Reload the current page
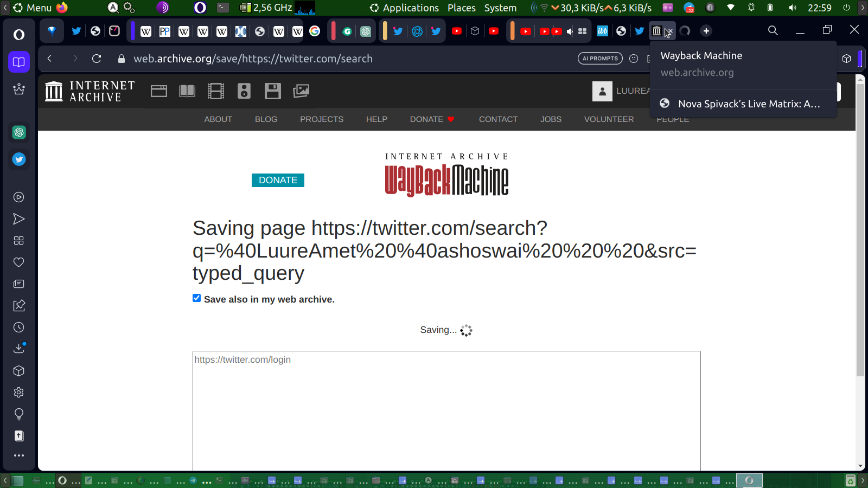 pos(97,59)
